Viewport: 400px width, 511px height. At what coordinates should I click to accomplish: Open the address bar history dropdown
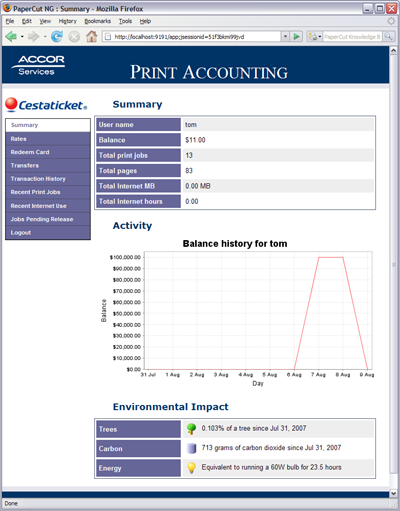285,36
